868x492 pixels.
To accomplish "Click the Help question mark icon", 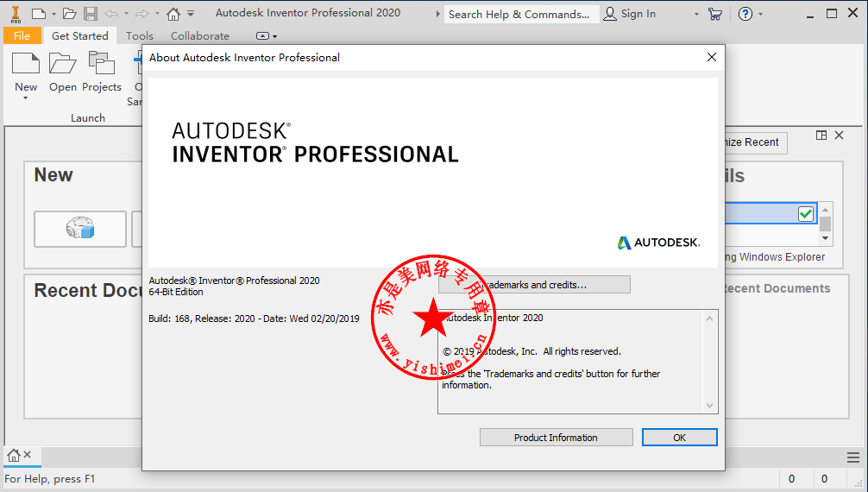I will (x=745, y=14).
